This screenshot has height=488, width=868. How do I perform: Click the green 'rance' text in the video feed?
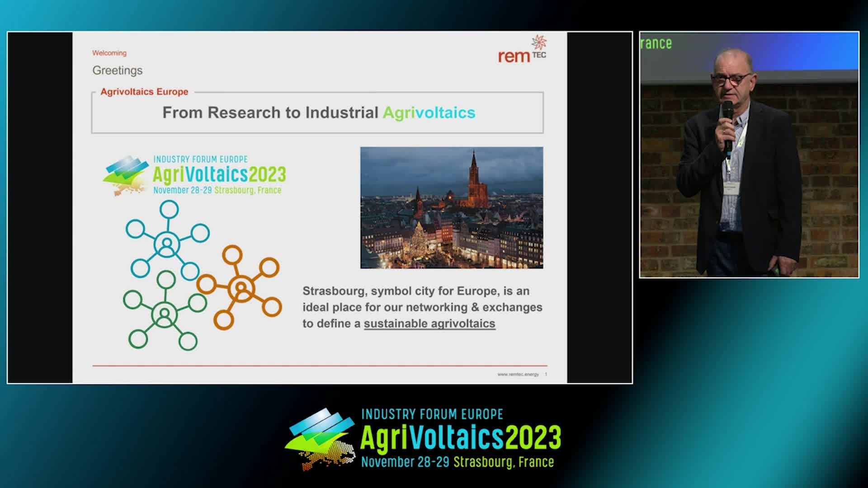click(656, 44)
